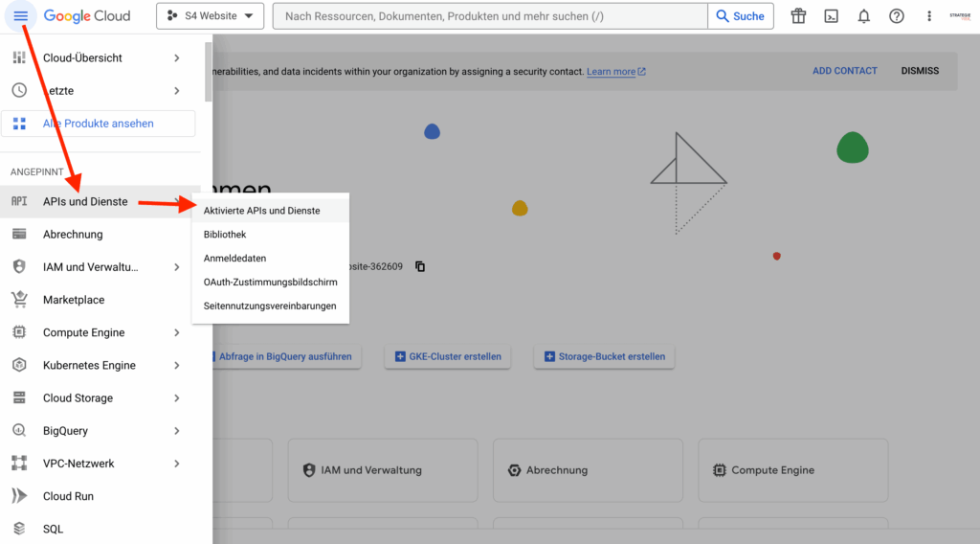
Task: Expand the Cloud Storage submenu chevron
Action: coord(177,397)
